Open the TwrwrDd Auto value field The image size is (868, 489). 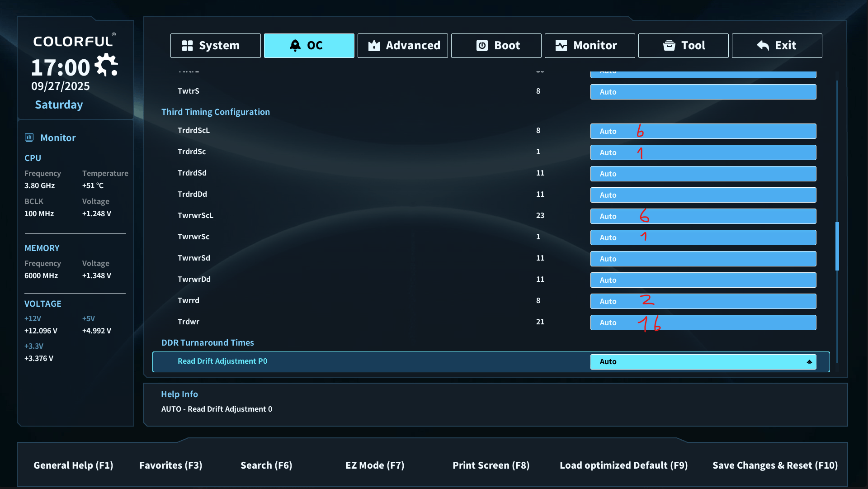point(703,280)
